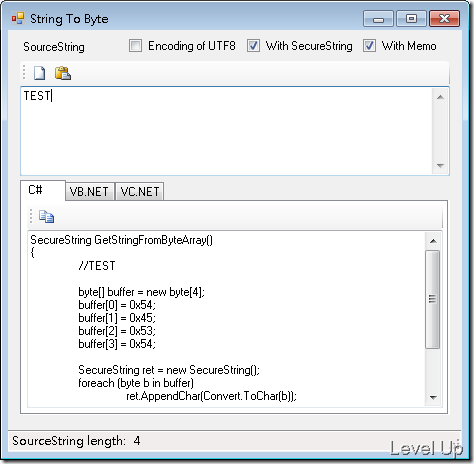Viewport: 474px width, 464px height.
Task: Click inside the generated code text area
Action: [227, 319]
